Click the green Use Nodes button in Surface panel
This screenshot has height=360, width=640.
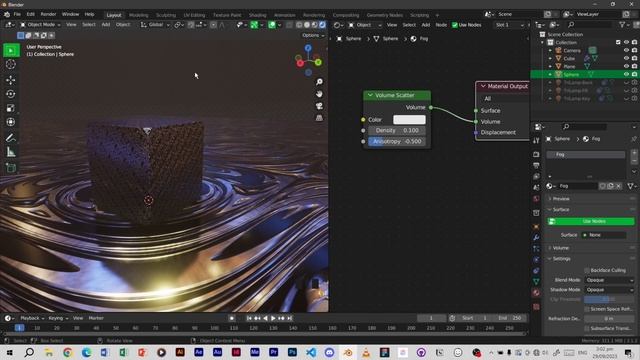(x=591, y=221)
